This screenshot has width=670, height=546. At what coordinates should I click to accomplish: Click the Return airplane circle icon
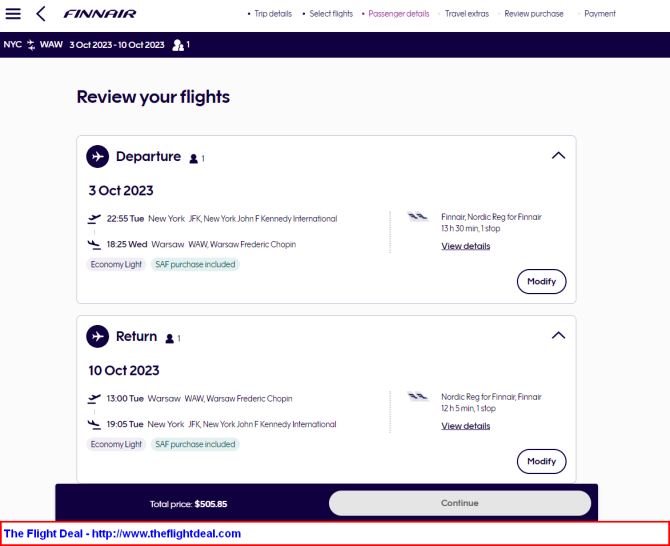coord(97,336)
